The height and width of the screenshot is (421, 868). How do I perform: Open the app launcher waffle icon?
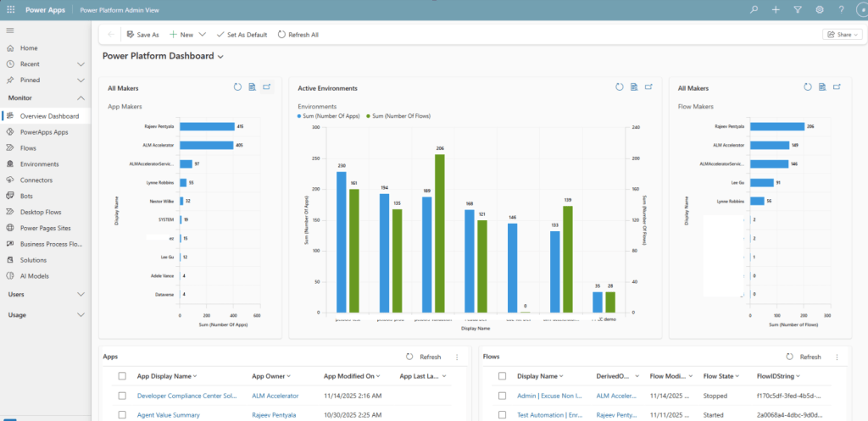pyautogui.click(x=11, y=9)
